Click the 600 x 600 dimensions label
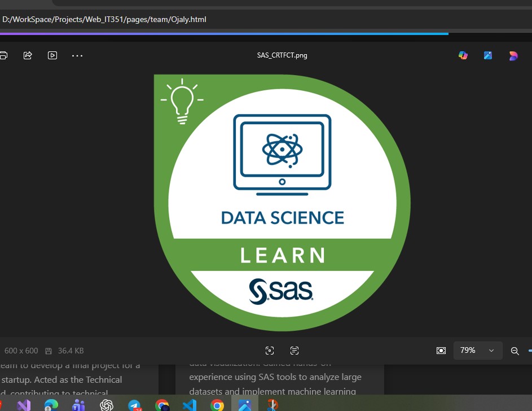 pyautogui.click(x=21, y=351)
